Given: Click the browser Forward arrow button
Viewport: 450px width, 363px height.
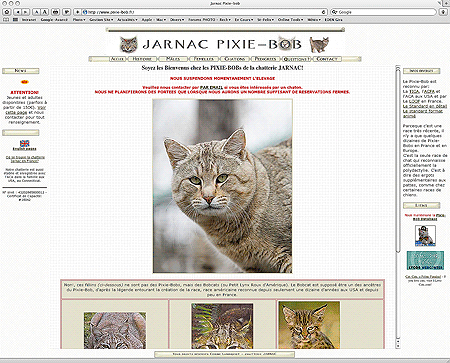Looking at the screenshot, I should click(x=26, y=12).
